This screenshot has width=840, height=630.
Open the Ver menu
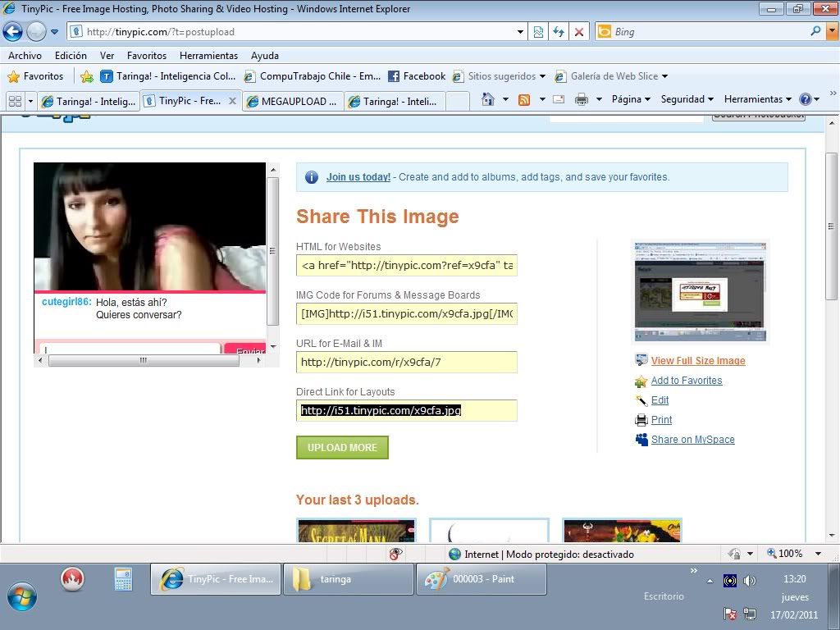107,56
